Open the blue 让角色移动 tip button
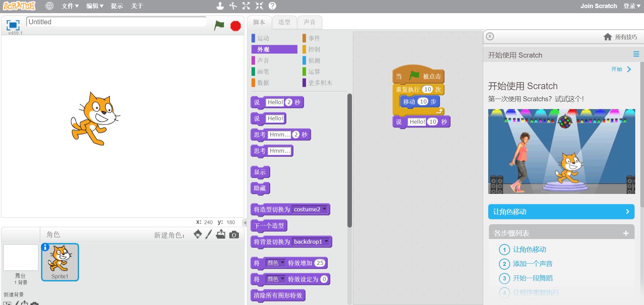Viewport: 644px width, 305px height. tap(561, 212)
